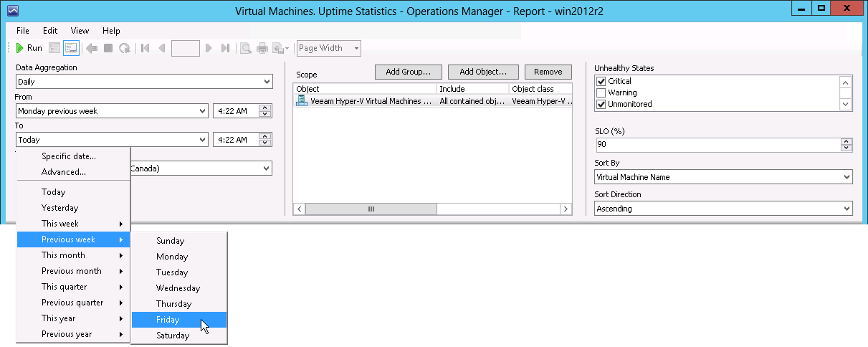Screen dimensions: 868x347
Task: Expand the Previous week submenu
Action: 73,239
